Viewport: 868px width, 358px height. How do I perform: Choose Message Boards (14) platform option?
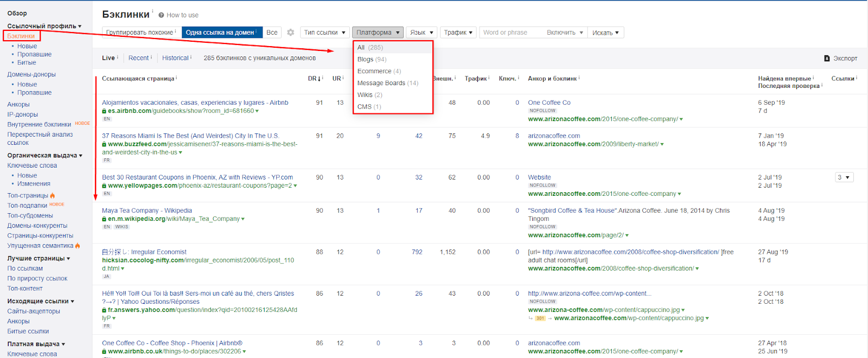tap(393, 84)
